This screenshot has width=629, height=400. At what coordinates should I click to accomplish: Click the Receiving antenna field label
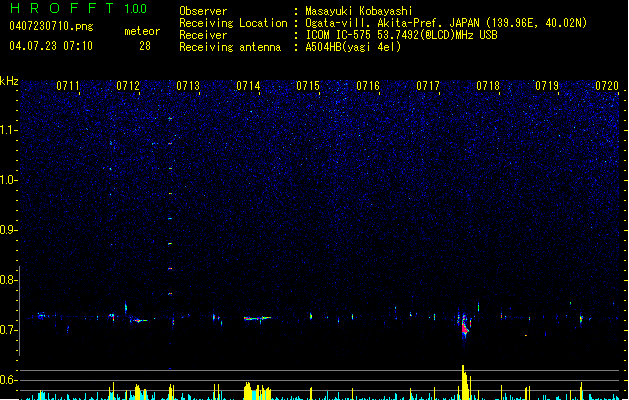pyautogui.click(x=230, y=47)
